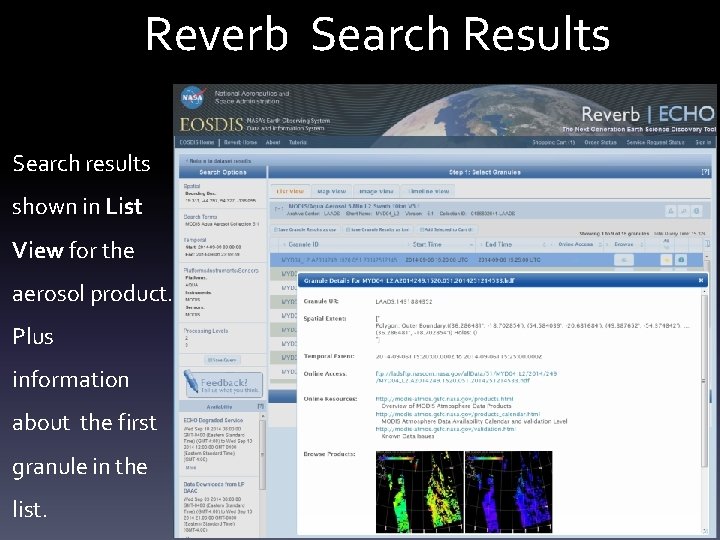Click first dataset action icon in dataset header
Screen dimensions: 720x540
(670, 211)
